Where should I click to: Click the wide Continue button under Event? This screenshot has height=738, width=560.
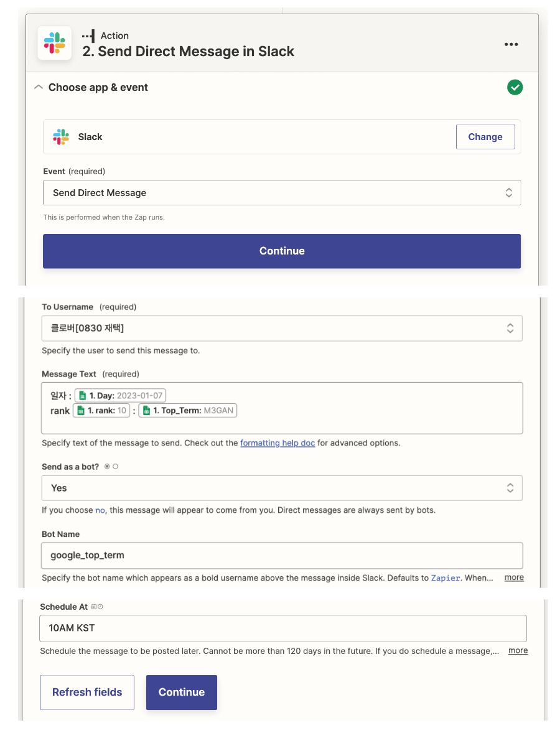click(x=282, y=251)
